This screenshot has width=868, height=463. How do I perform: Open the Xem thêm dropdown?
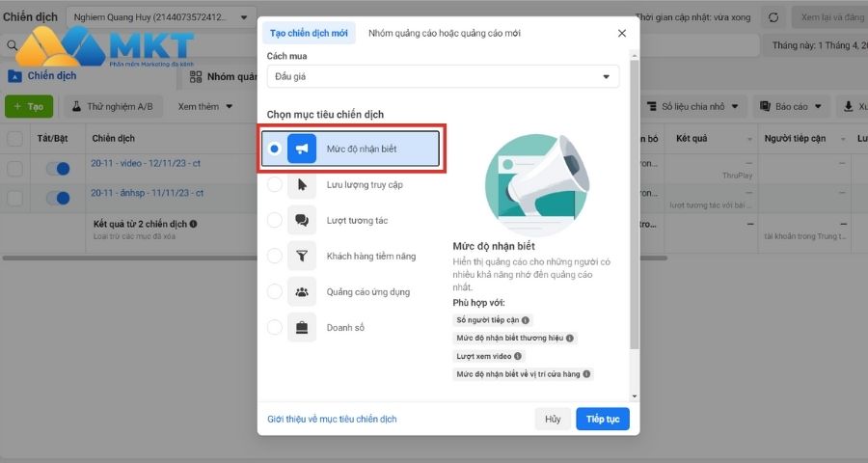(205, 106)
